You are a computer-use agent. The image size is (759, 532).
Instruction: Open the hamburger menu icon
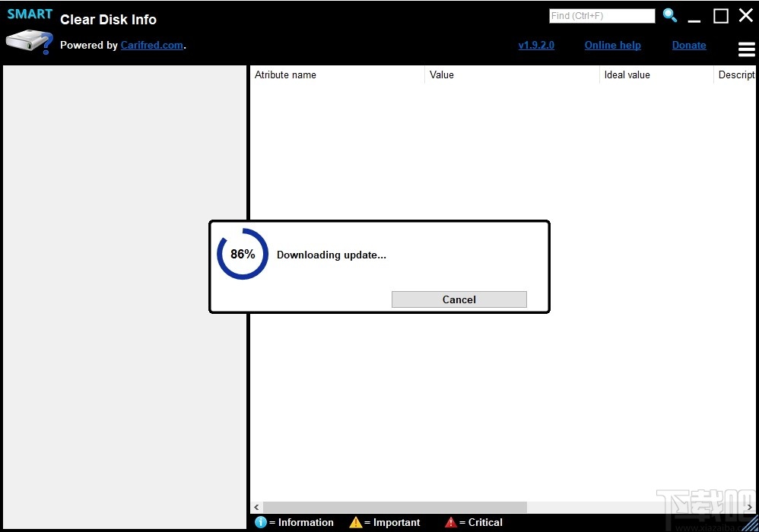tap(746, 49)
